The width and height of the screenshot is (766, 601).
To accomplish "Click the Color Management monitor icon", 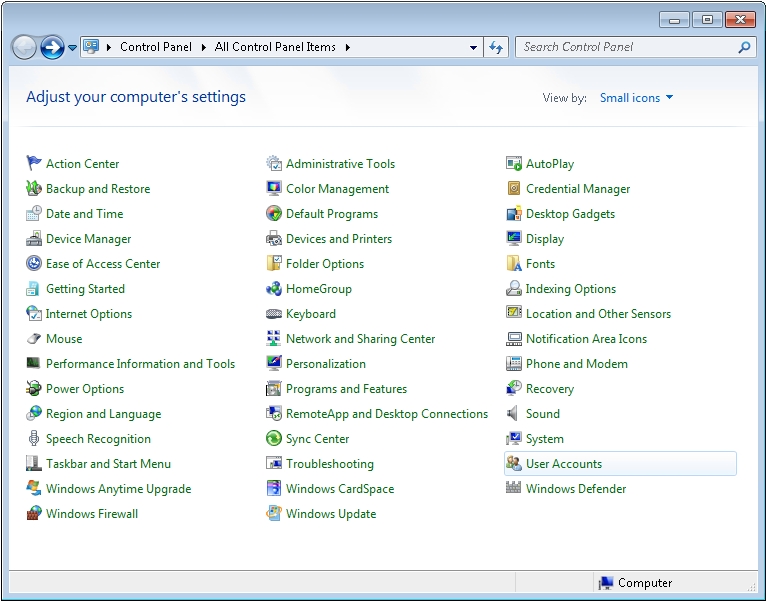I will coord(274,188).
